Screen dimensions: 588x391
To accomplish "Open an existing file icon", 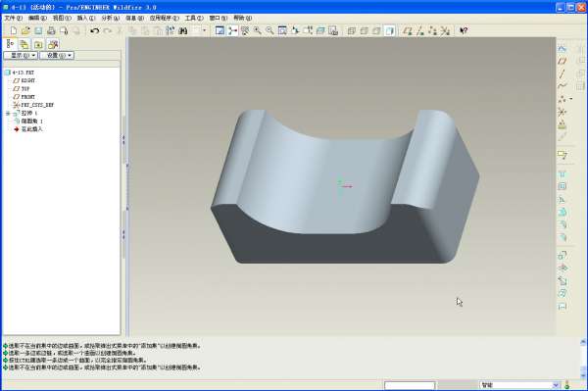I will [25, 30].
